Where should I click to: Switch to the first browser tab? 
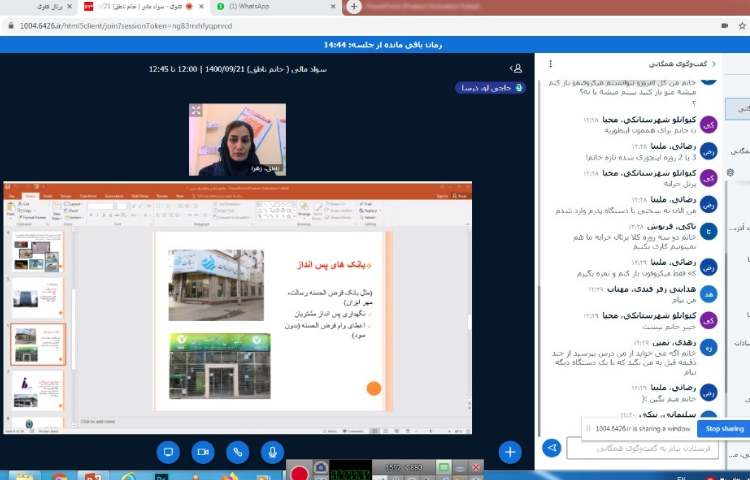point(38,7)
